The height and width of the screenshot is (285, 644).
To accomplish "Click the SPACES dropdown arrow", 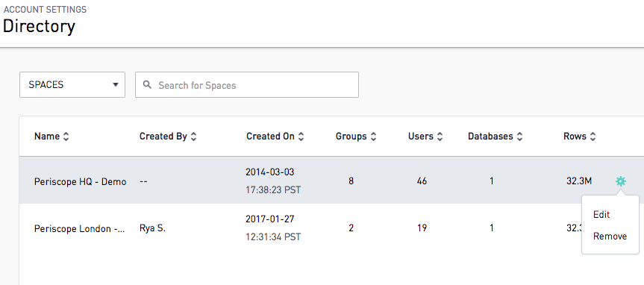I will 116,85.
